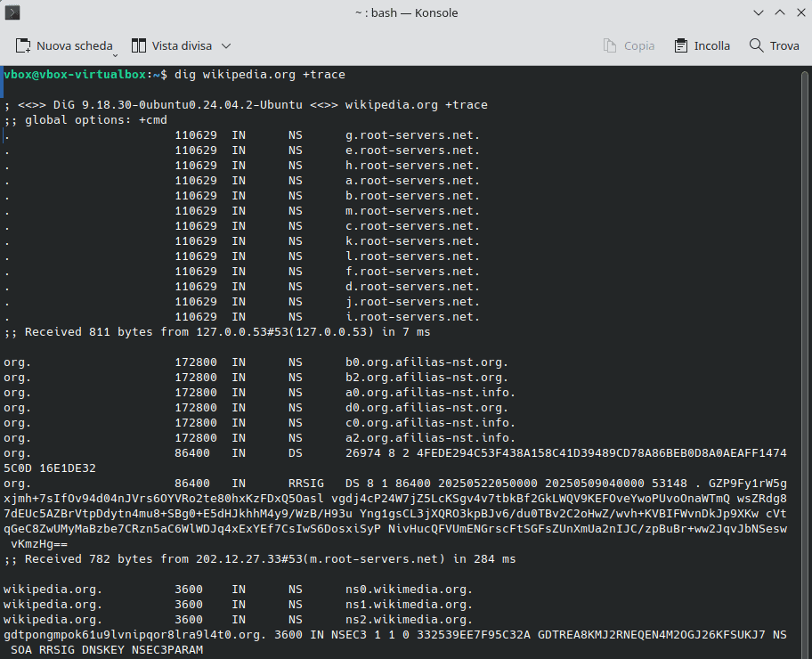Click the '~ : bash — Konsole' title bar
812x659 pixels.
click(405, 13)
